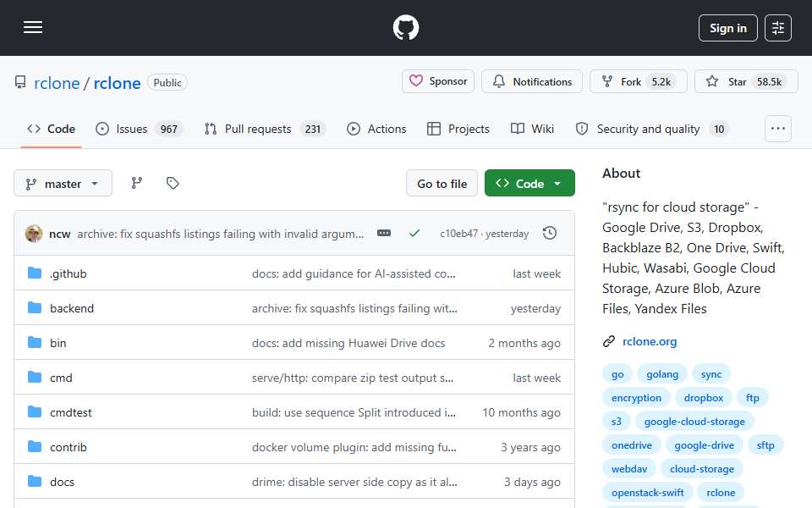Expand the green Code dropdown
Viewport: 812px width, 508px height.
(529, 184)
